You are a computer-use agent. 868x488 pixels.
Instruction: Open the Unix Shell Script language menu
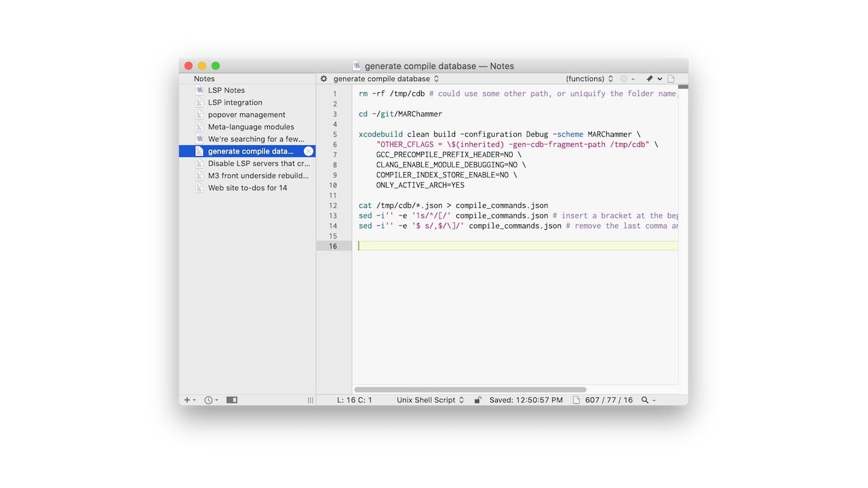tap(430, 400)
